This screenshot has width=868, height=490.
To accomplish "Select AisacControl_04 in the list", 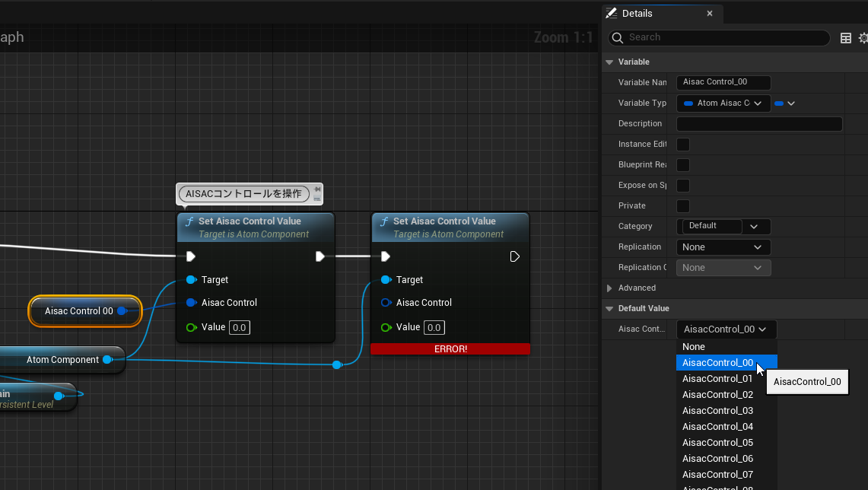I will point(727,426).
